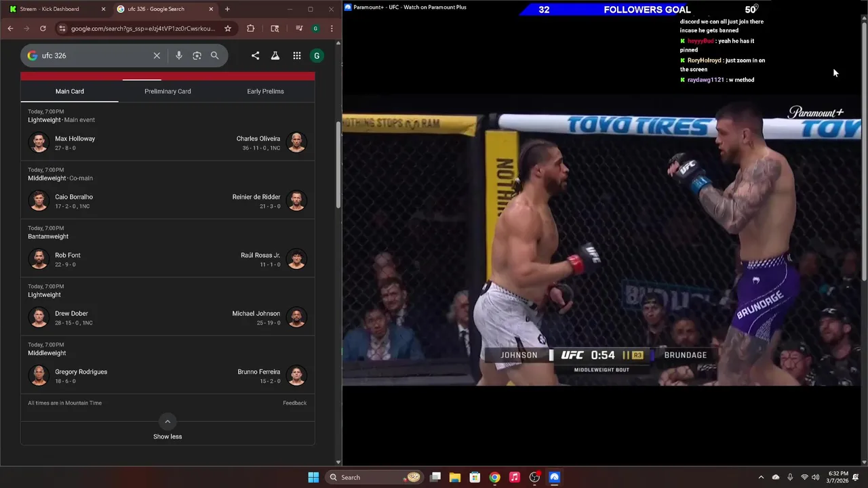Open File Explorer from taskbar
The height and width of the screenshot is (488, 868).
(455, 477)
